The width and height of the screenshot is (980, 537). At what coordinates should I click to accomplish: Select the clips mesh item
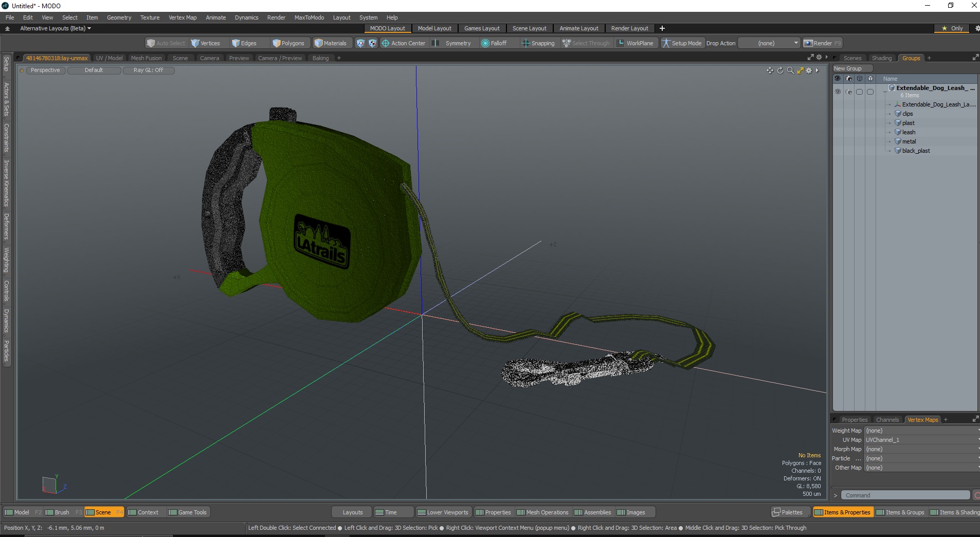(908, 114)
